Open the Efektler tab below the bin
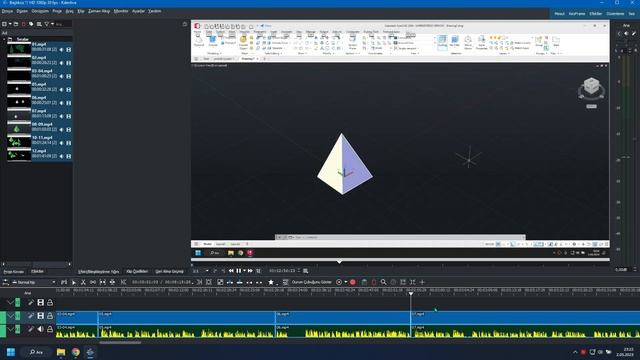Screen dimensions: 640x360 (x=38, y=271)
